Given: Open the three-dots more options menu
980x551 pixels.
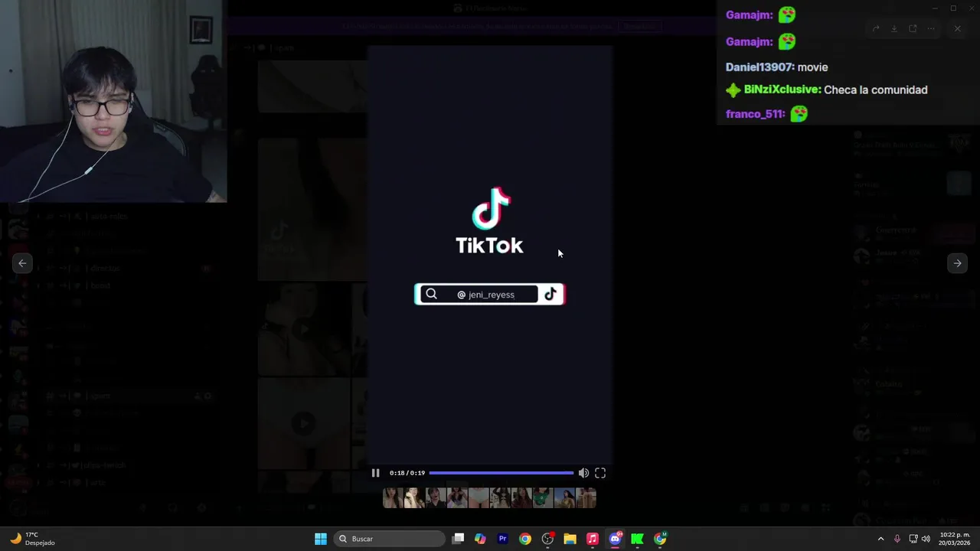Looking at the screenshot, I should coord(931,29).
